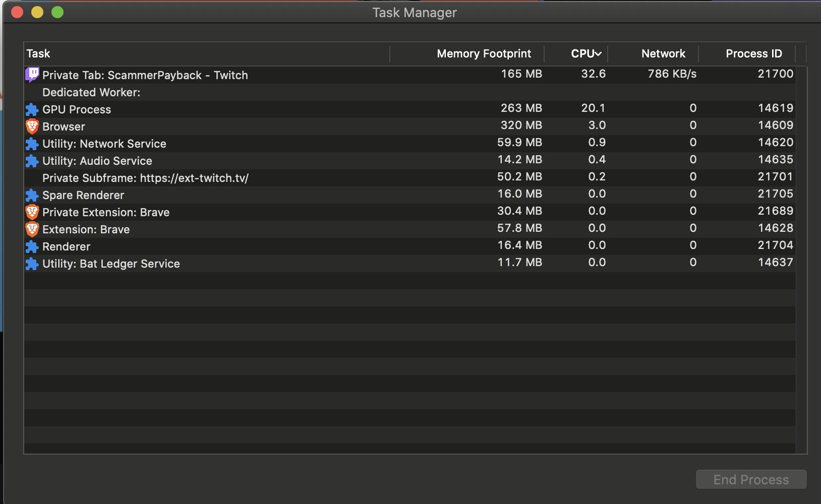This screenshot has width=821, height=504.
Task: Click puzzle icon for Utility: Bat Ledger Service
Action: click(x=32, y=264)
